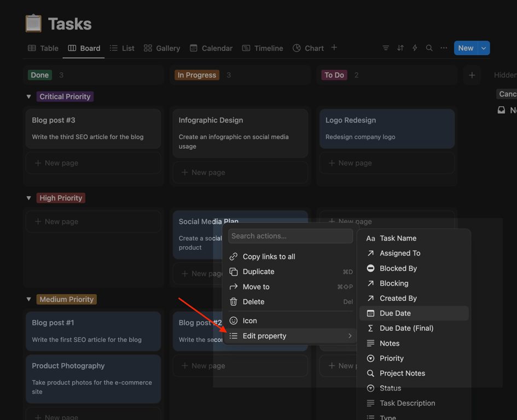Open the New button dropdown arrow
The height and width of the screenshot is (420, 517).
coord(484,48)
